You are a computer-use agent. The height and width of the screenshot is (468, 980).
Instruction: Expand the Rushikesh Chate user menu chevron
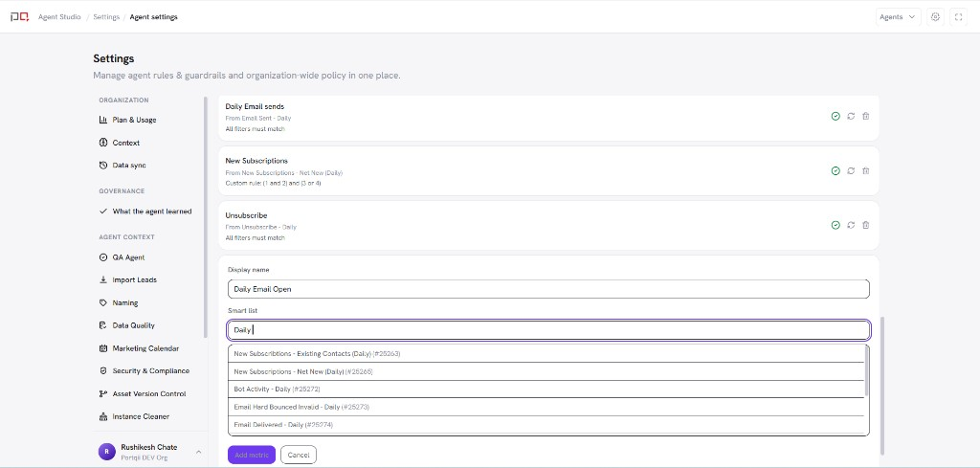199,452
